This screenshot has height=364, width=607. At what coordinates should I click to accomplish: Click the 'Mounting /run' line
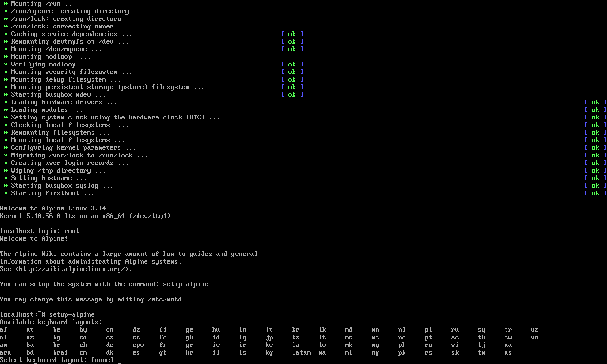40,4
